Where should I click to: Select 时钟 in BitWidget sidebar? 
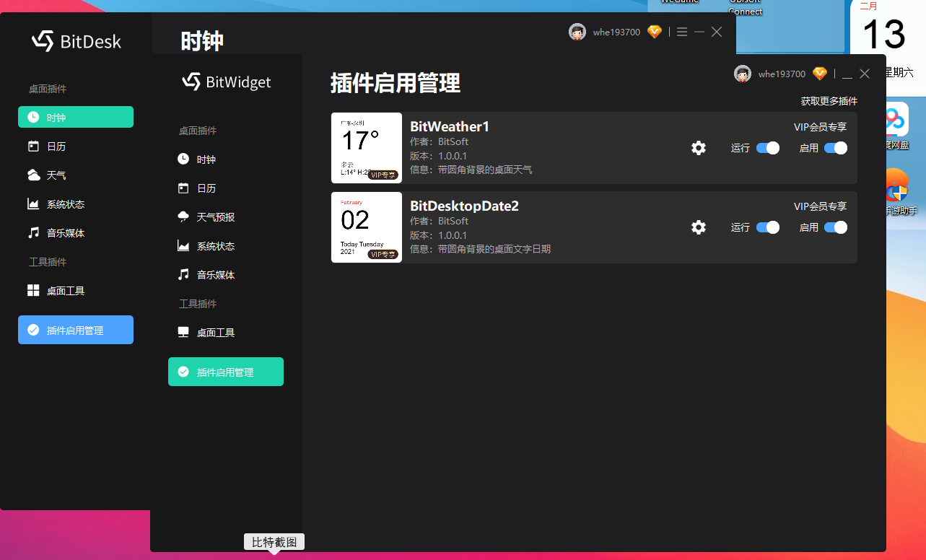[206, 159]
